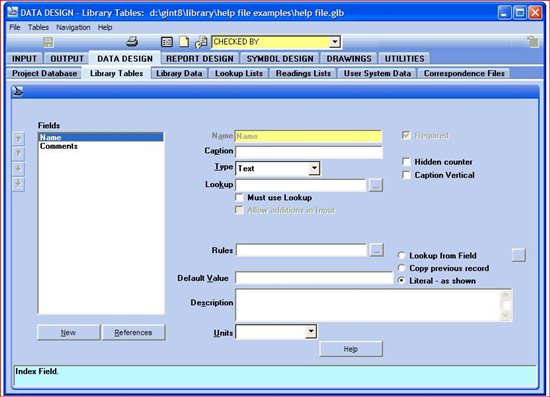Screen dimensions: 550x397
Task: Click the New blank page icon
Action: coord(184,42)
